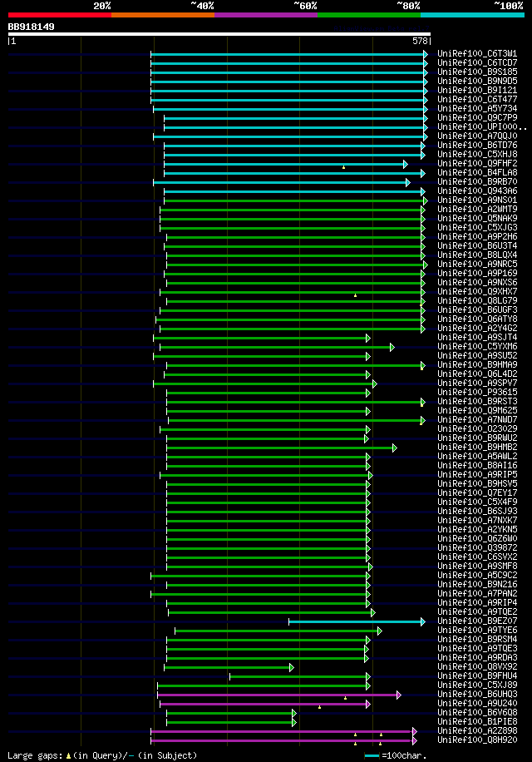This screenshot has width=532, height=762.
Task: Click the UniRef100_Q9FHF2 label
Action: (x=477, y=163)
